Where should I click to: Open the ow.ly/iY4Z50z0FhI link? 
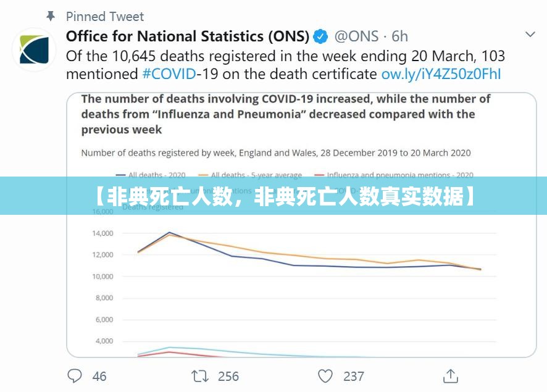pos(441,74)
